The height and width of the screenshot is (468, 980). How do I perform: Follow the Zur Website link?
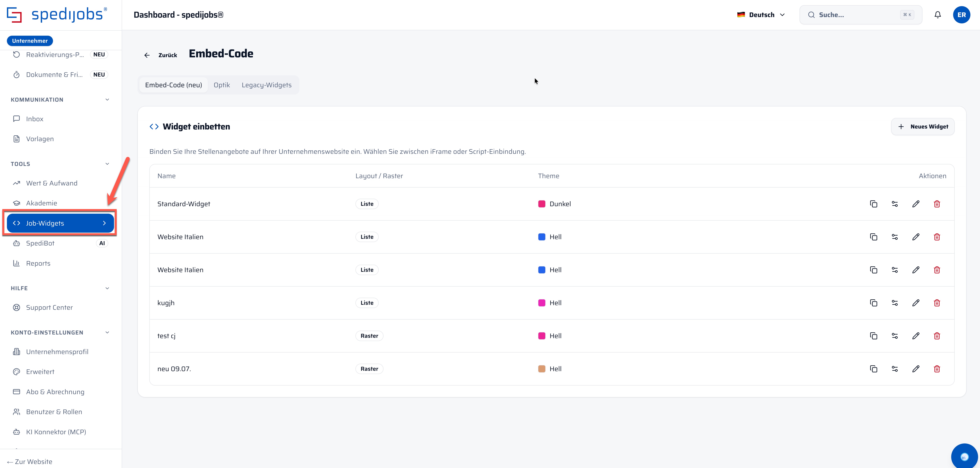[x=30, y=461]
